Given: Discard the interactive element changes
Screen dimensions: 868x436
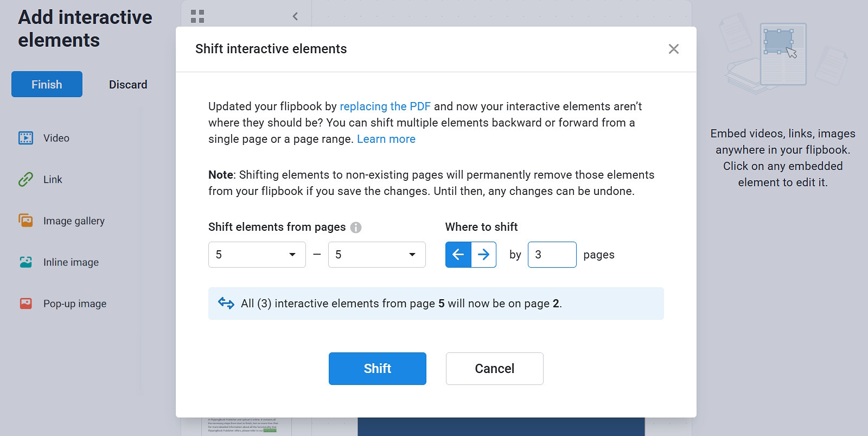Looking at the screenshot, I should click(128, 85).
